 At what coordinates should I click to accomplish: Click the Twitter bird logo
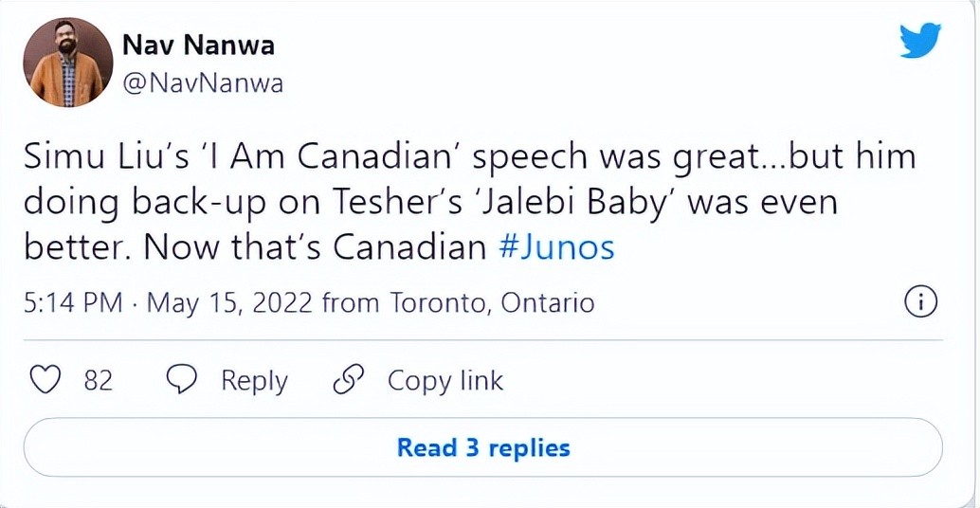(919, 41)
